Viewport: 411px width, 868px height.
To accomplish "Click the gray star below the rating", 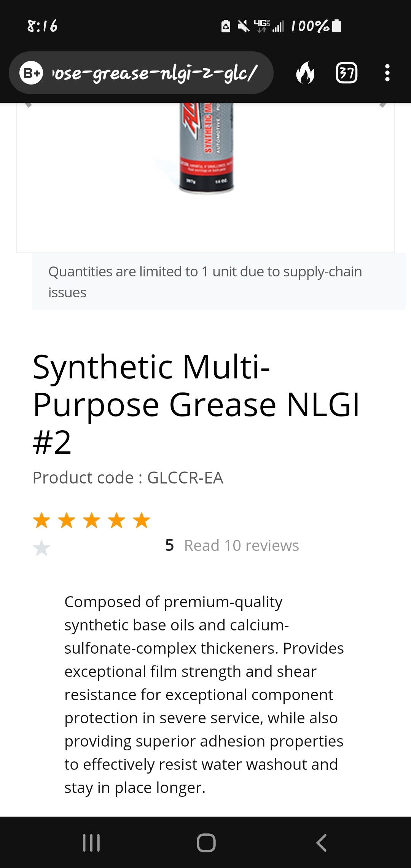I will point(41,548).
